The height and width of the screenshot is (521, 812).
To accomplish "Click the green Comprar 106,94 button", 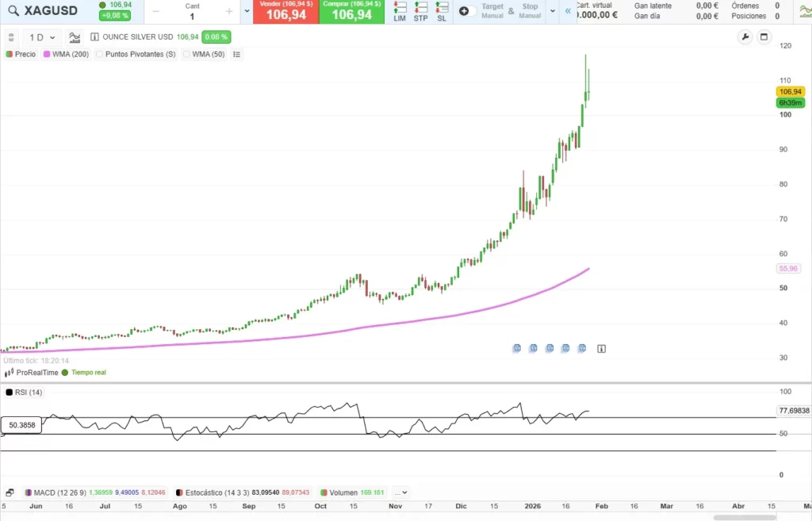I will (352, 11).
